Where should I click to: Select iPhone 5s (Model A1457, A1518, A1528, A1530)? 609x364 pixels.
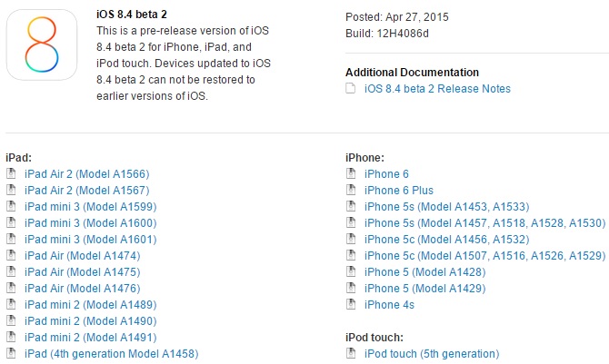(485, 223)
